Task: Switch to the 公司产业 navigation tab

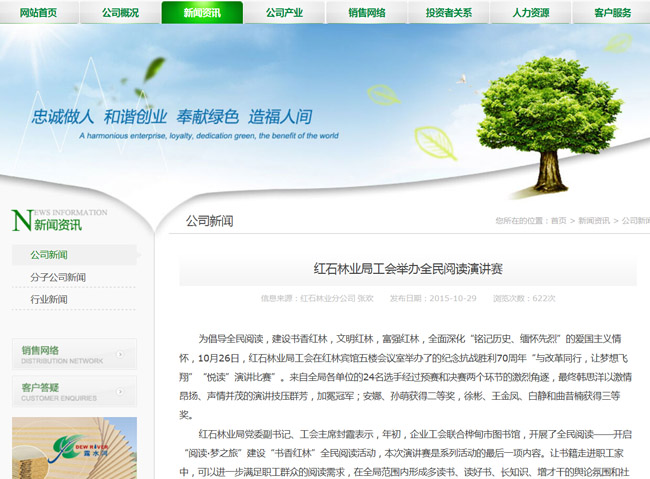Action: point(283,13)
